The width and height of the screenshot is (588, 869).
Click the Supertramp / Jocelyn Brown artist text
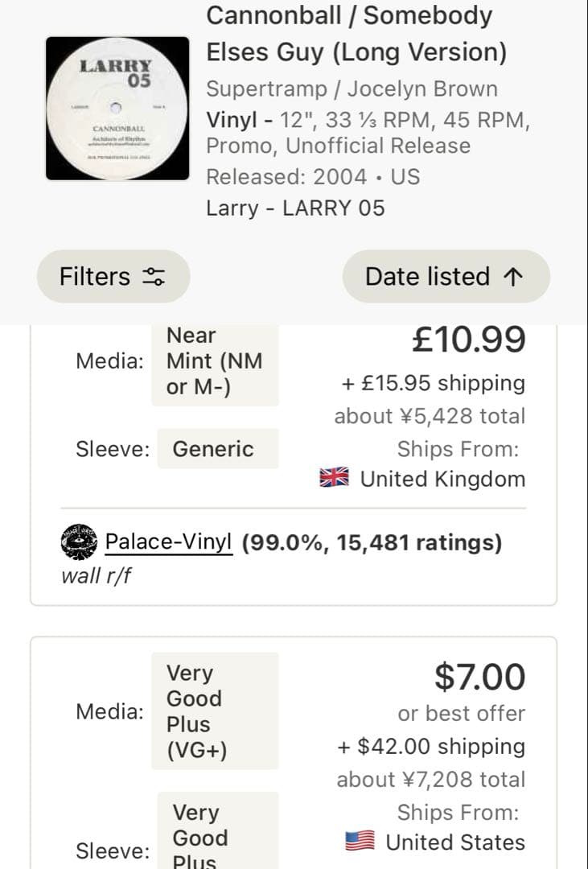point(352,89)
